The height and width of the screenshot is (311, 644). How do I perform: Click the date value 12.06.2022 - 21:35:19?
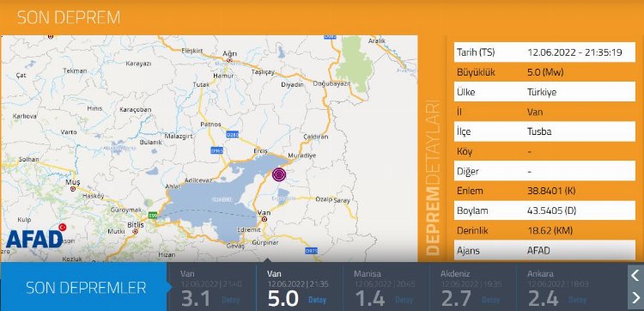575,52
